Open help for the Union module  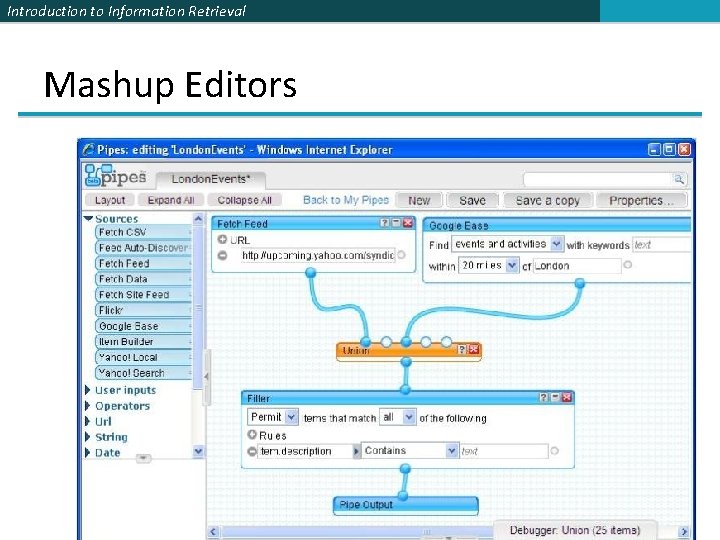462,349
